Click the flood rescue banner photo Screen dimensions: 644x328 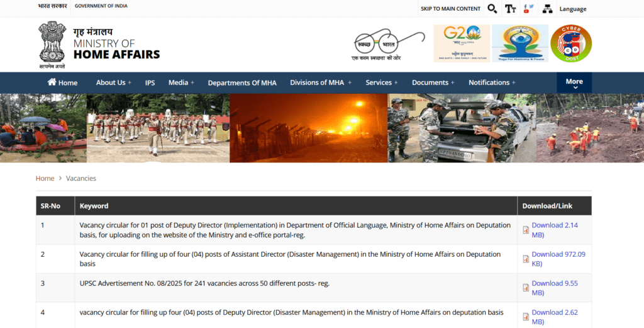pos(43,128)
